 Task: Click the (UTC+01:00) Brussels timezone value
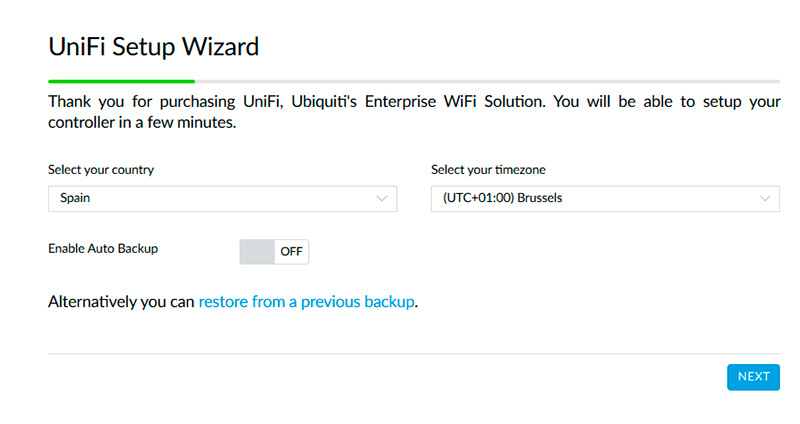[x=503, y=198]
